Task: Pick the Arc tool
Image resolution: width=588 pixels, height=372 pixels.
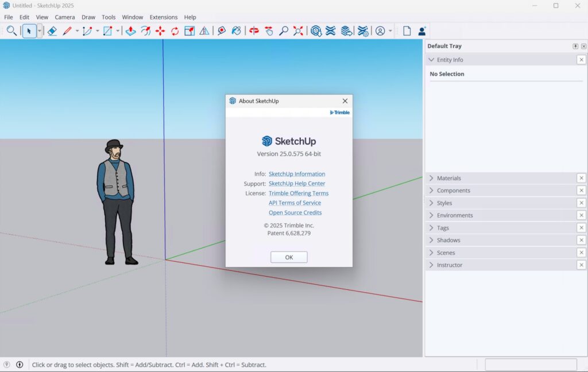Action: pyautogui.click(x=87, y=31)
